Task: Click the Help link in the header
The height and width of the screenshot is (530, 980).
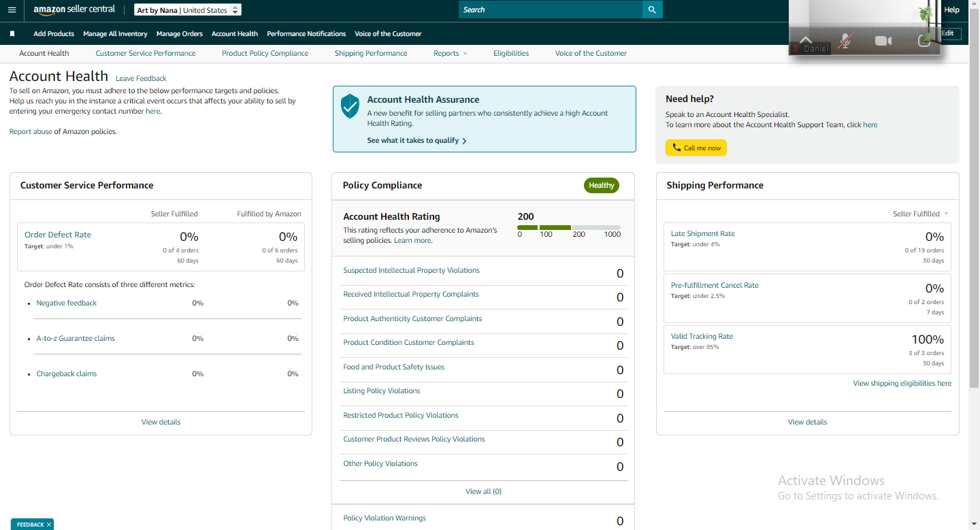Action: [951, 10]
